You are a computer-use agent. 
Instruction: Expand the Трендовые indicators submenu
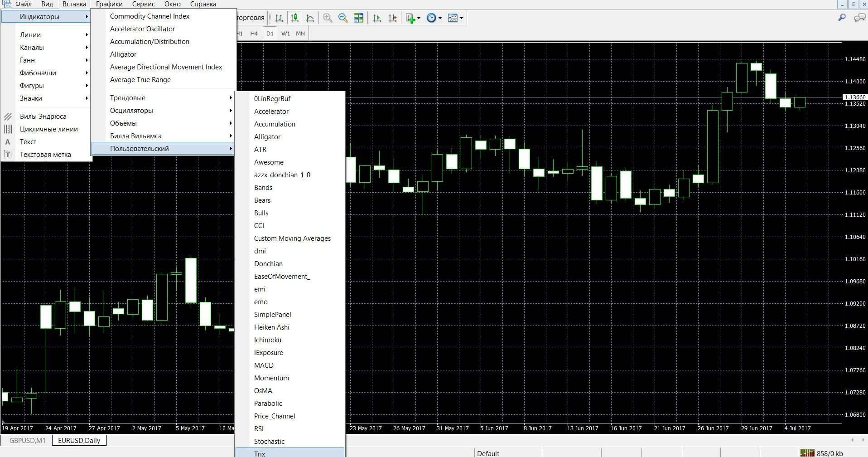coord(163,98)
